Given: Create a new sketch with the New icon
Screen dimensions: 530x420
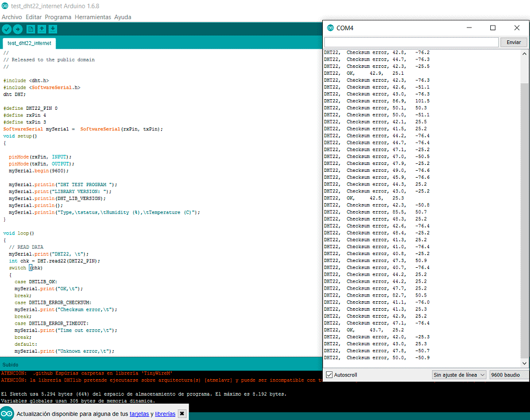Looking at the screenshot, I should [x=31, y=29].
